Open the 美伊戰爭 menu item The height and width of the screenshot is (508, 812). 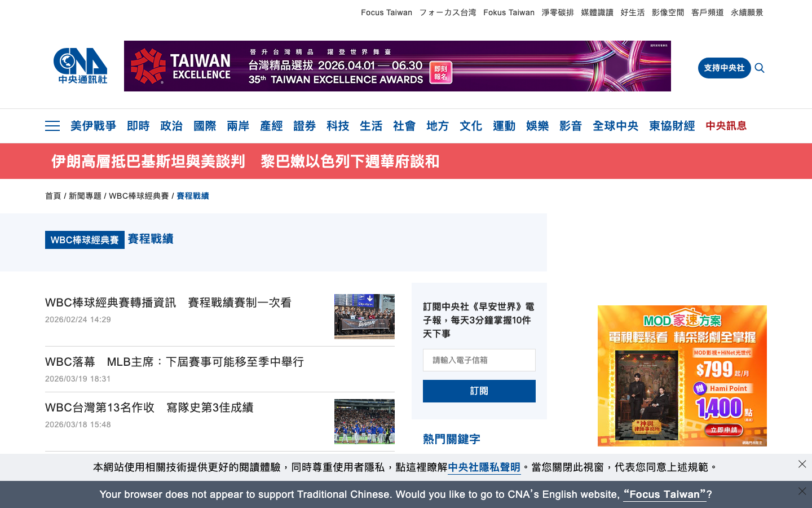coord(93,126)
